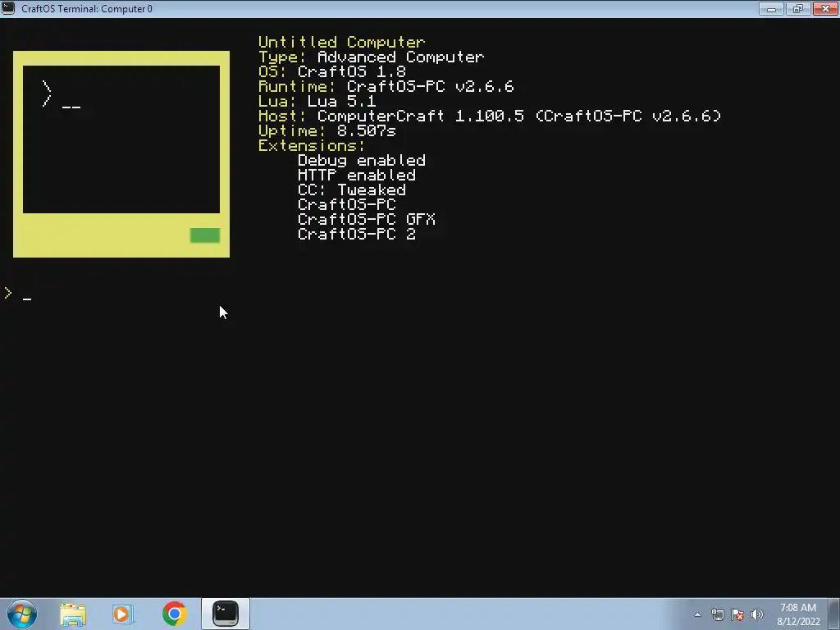Launch Windows Media Player from the taskbar
The width and height of the screenshot is (840, 630).
pos(123,614)
